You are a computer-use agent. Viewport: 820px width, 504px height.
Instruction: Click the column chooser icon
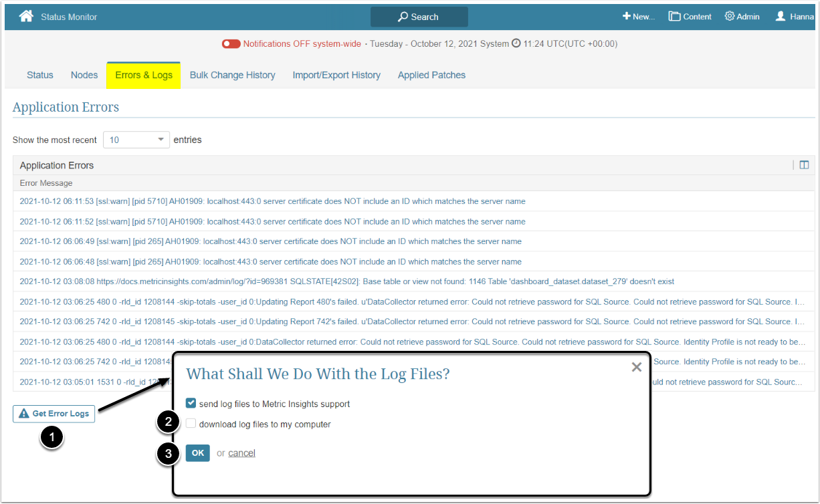click(x=804, y=165)
